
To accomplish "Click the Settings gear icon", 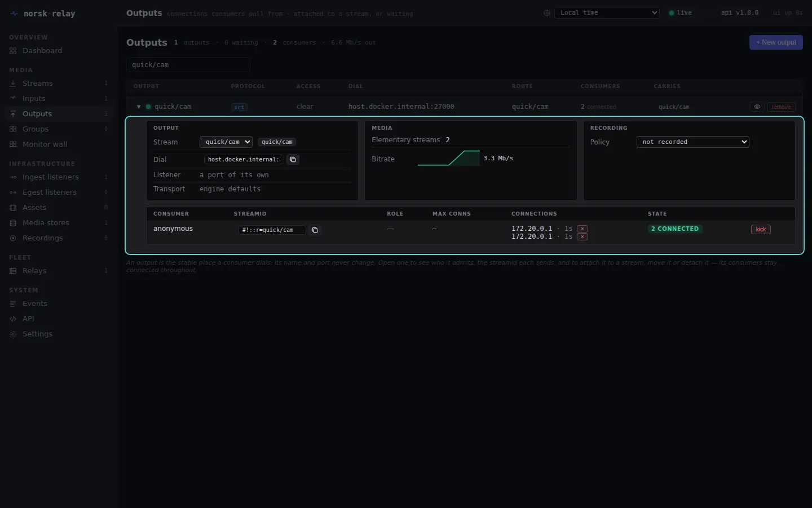I will click(x=13, y=334).
